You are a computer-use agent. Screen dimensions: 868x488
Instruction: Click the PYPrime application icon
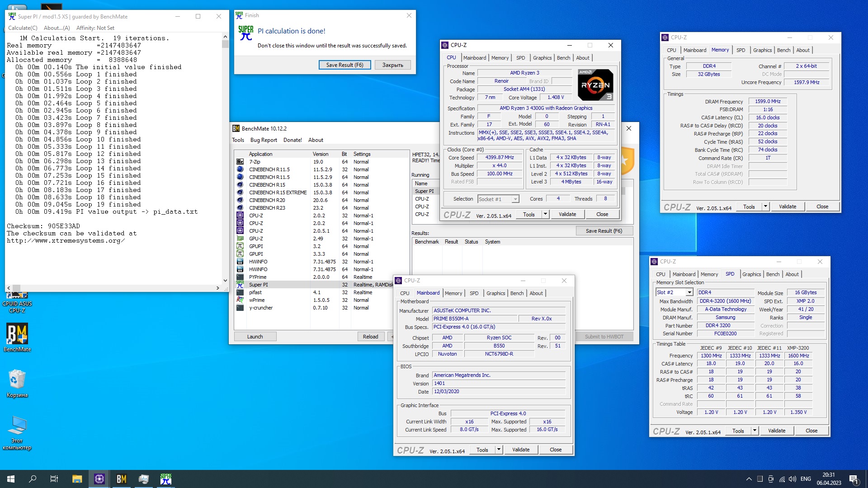pos(240,277)
